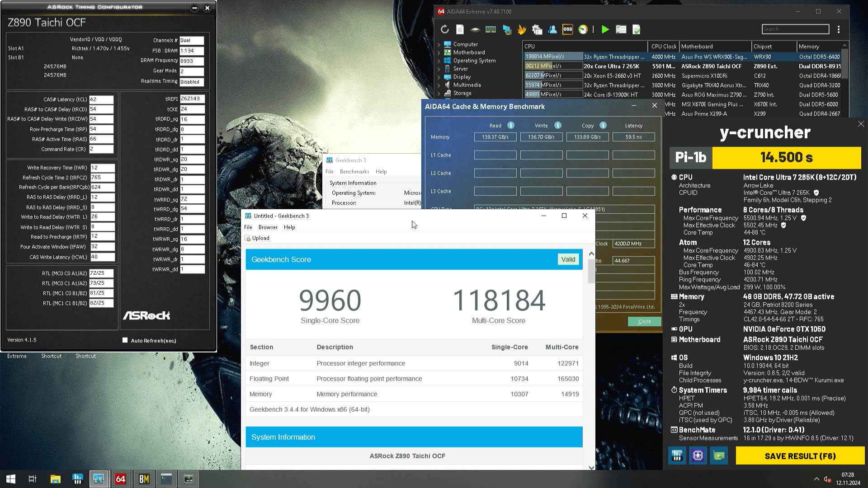
Task: Start the benchmark with green play icon
Action: pos(605,29)
